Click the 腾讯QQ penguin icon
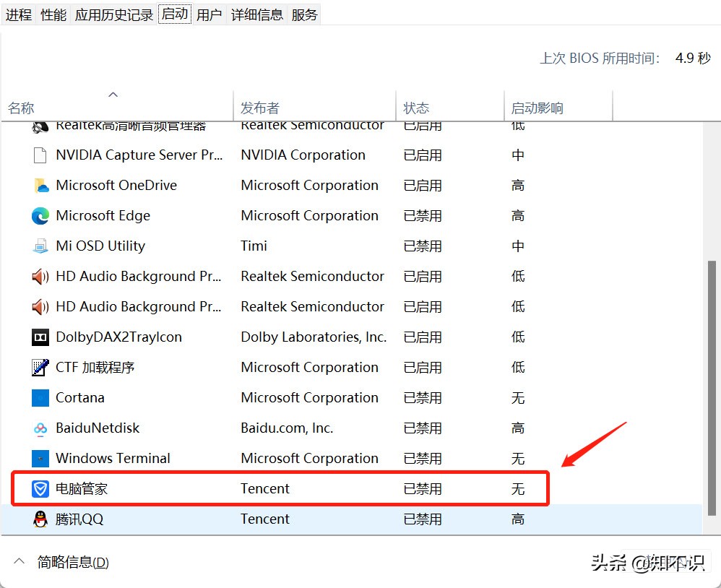 (40, 519)
